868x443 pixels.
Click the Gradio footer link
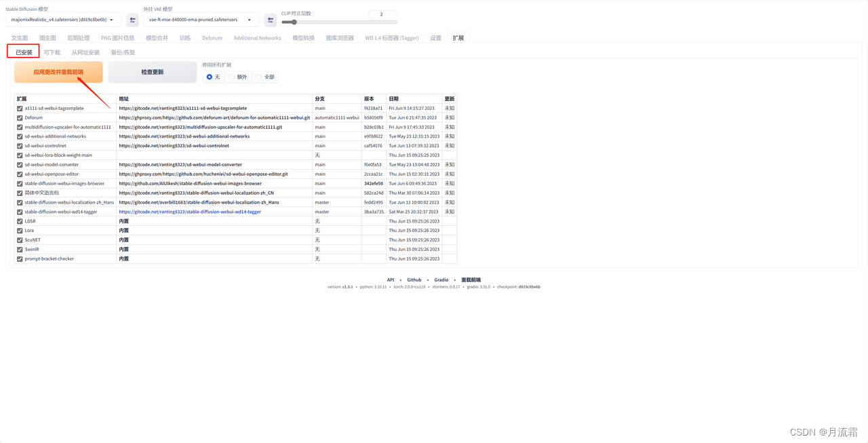[441, 280]
